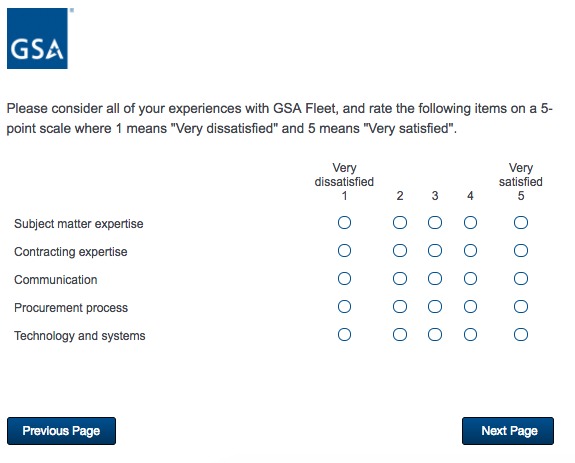This screenshot has width=575, height=463.
Task: Rate Communication as 5
Action: (x=521, y=279)
